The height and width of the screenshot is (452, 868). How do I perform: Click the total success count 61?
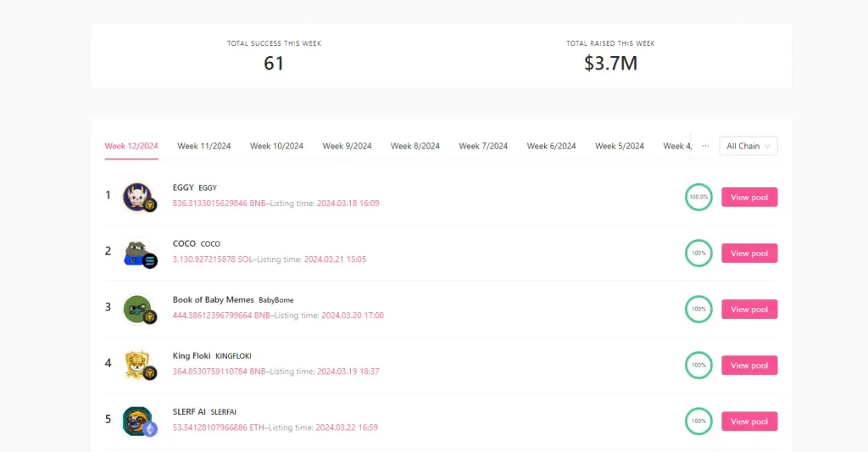[x=274, y=63]
